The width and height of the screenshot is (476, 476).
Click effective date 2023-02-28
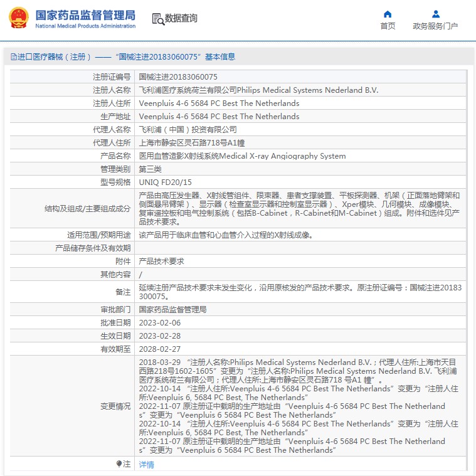tap(160, 336)
